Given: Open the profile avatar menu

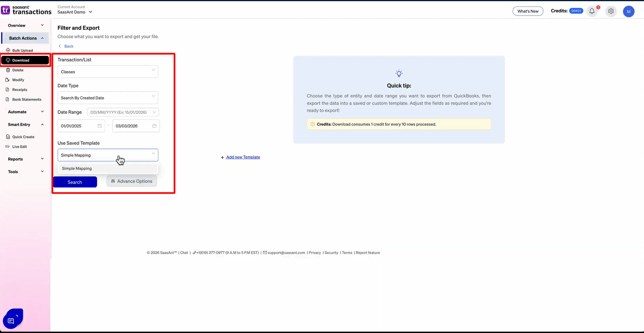Looking at the screenshot, I should [629, 11].
